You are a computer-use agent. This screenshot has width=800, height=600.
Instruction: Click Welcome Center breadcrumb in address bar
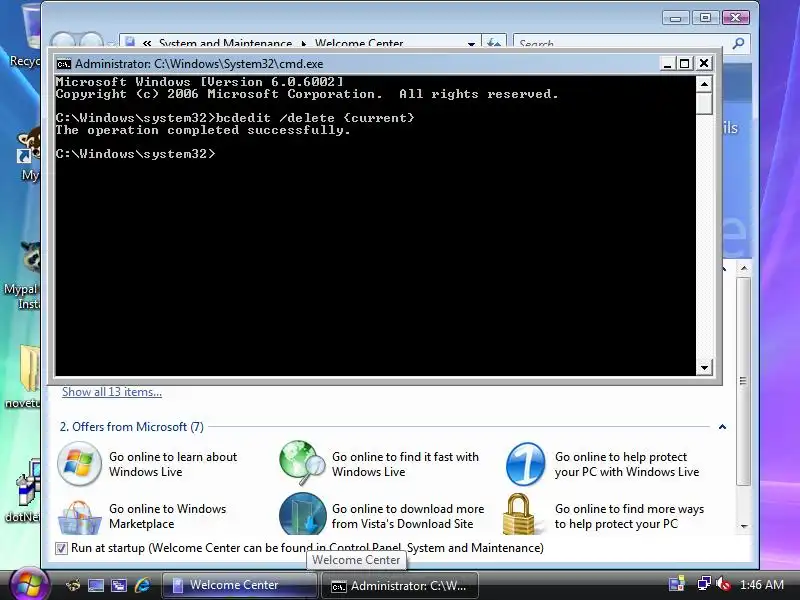(x=359, y=43)
